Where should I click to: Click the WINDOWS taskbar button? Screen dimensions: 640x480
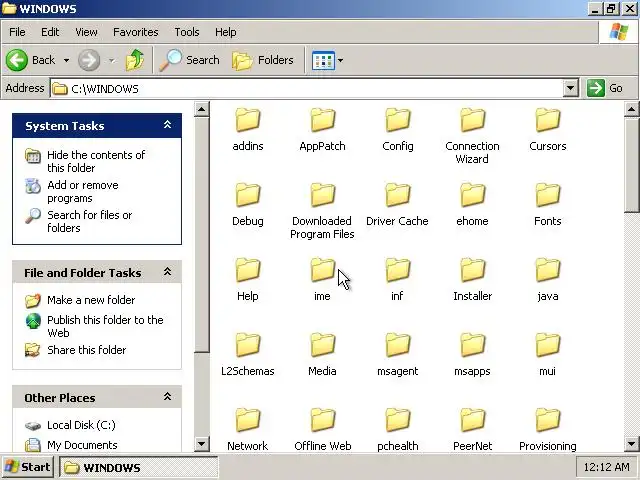(139, 467)
